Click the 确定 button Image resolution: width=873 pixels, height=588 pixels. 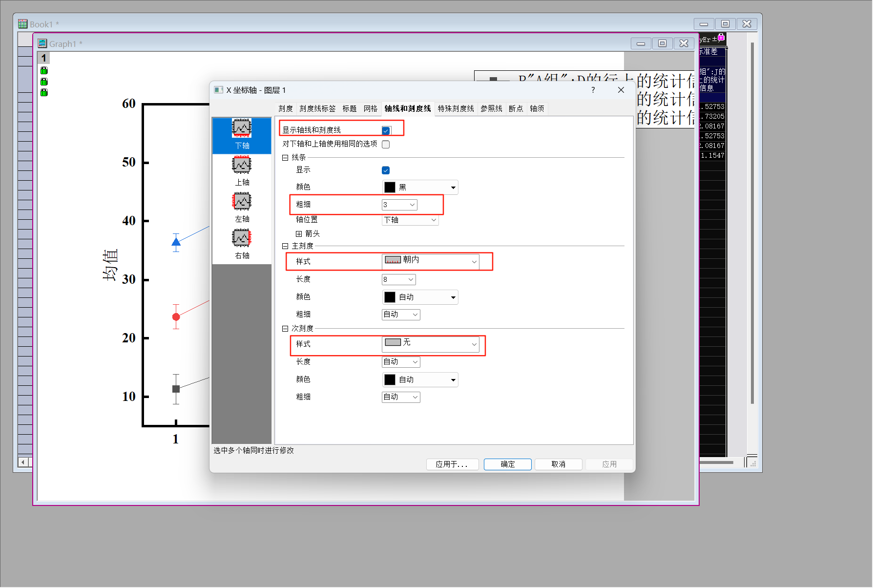click(x=508, y=464)
